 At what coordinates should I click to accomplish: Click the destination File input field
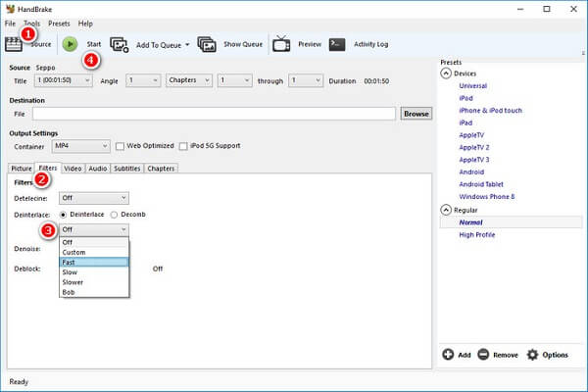pyautogui.click(x=214, y=114)
